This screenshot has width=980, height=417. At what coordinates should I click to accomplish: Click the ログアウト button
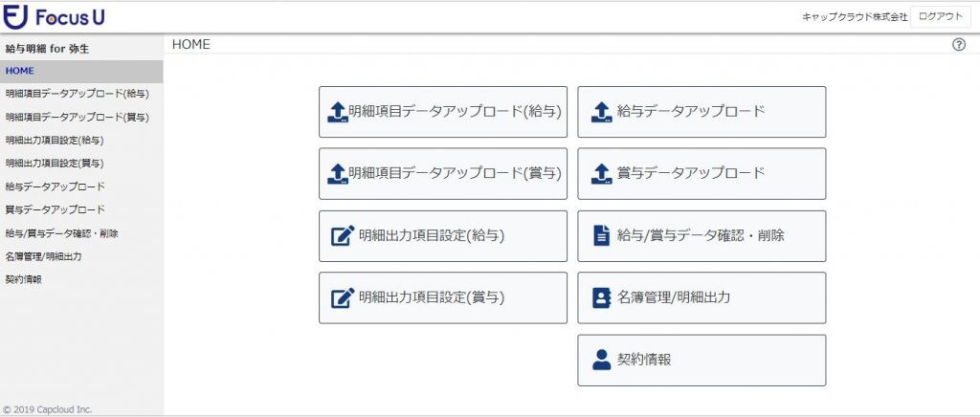[x=941, y=17]
